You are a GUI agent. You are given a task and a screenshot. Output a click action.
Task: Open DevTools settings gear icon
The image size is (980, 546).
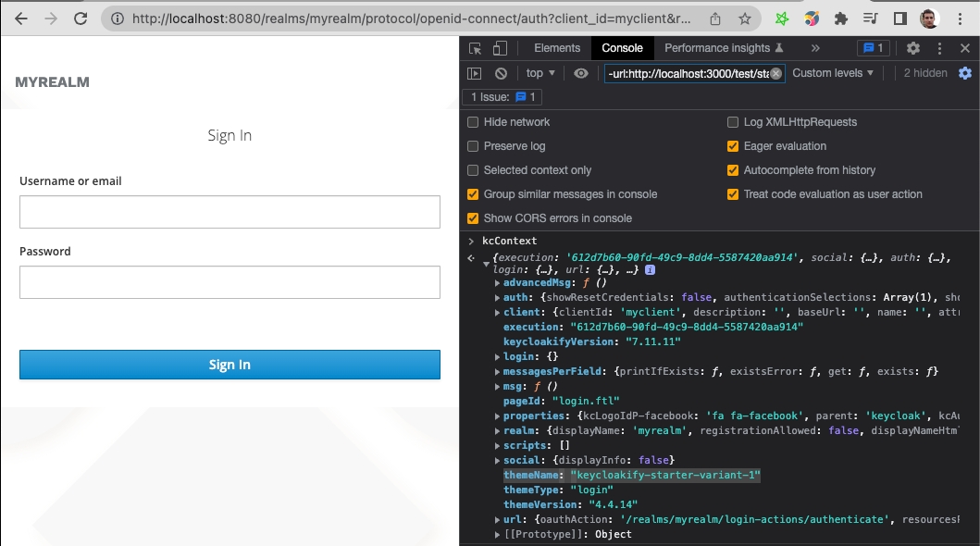coord(913,48)
